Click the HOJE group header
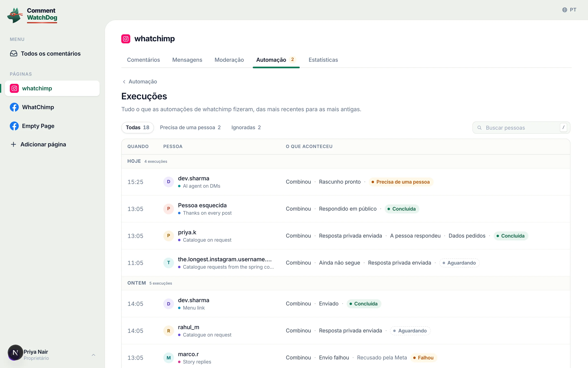The height and width of the screenshot is (368, 588). pos(346,161)
